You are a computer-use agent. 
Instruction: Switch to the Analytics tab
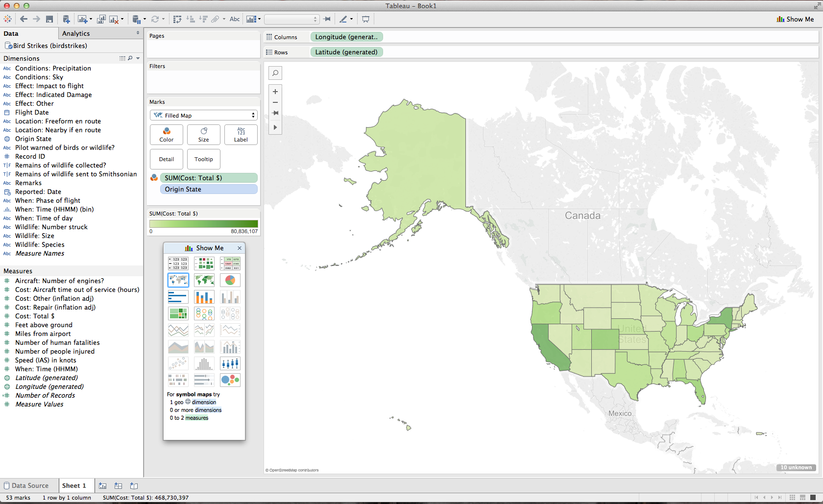tap(76, 33)
